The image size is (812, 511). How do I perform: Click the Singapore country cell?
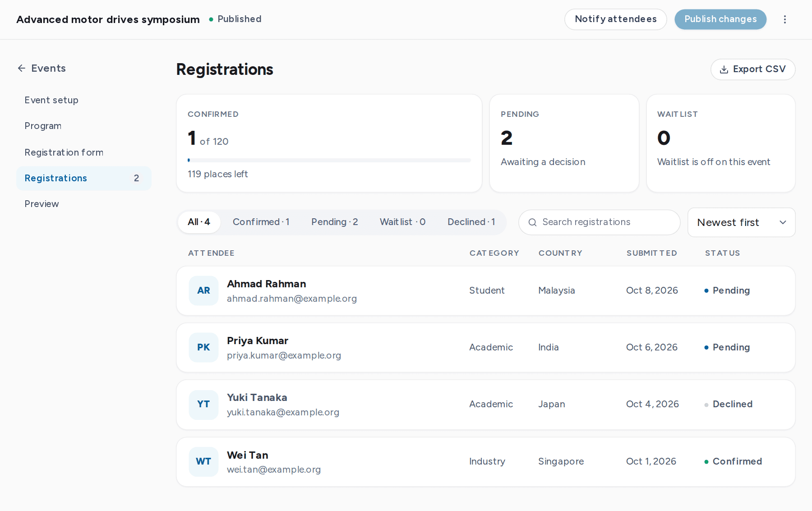(561, 461)
